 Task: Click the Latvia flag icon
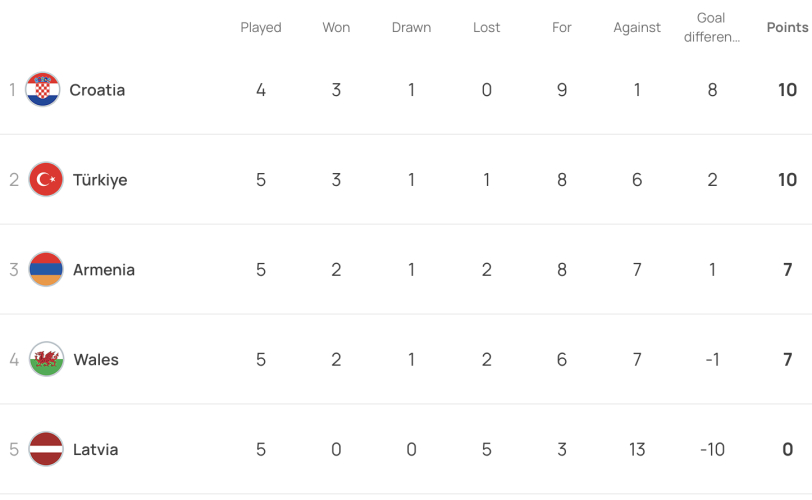pyautogui.click(x=46, y=449)
